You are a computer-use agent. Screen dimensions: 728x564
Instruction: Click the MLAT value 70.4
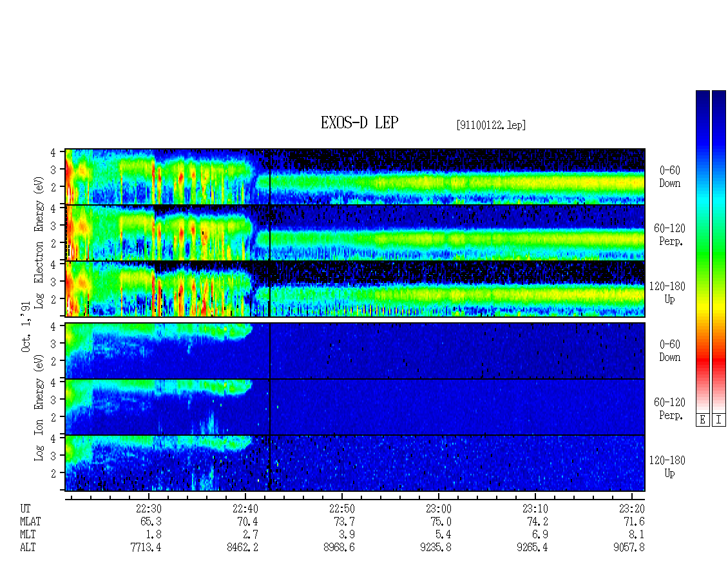pos(247,521)
